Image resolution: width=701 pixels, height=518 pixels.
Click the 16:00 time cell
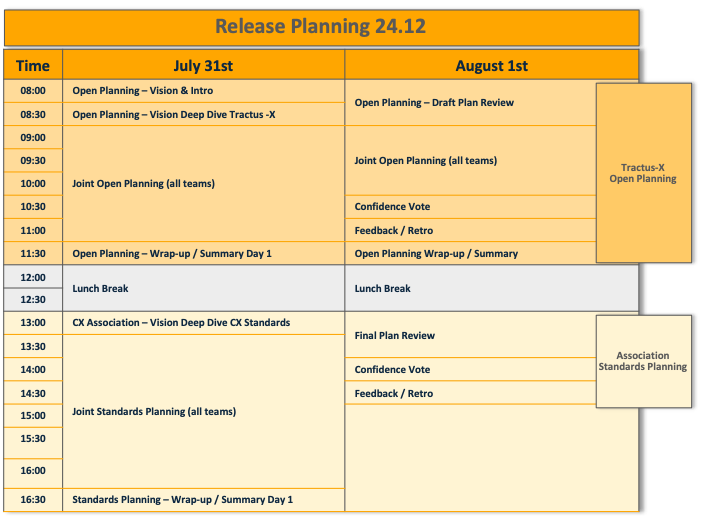pyautogui.click(x=33, y=471)
